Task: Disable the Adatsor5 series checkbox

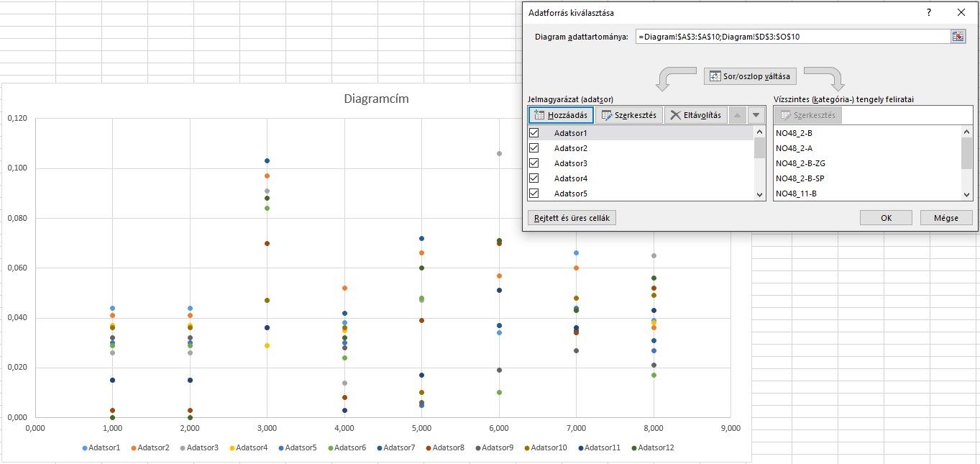Action: pos(533,193)
